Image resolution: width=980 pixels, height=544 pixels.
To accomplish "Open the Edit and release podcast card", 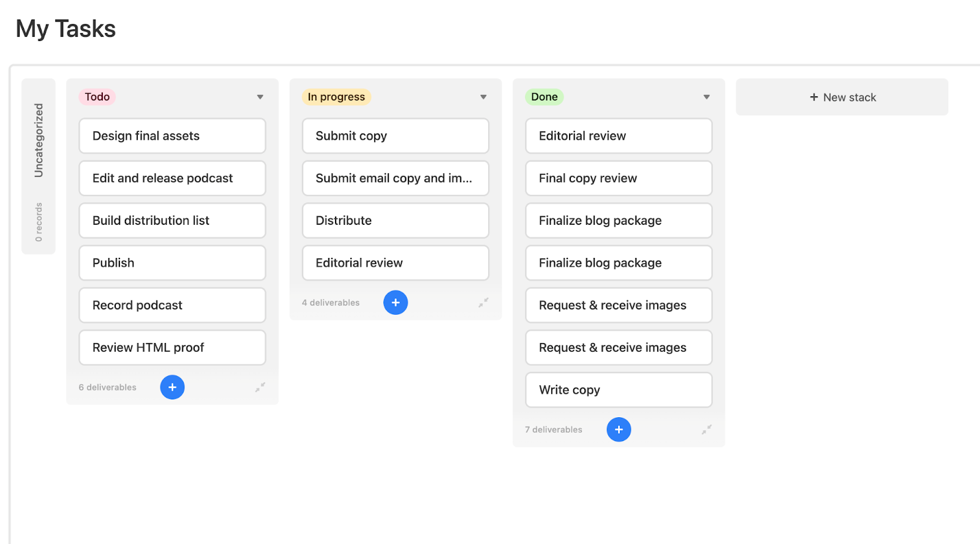I will pyautogui.click(x=172, y=178).
